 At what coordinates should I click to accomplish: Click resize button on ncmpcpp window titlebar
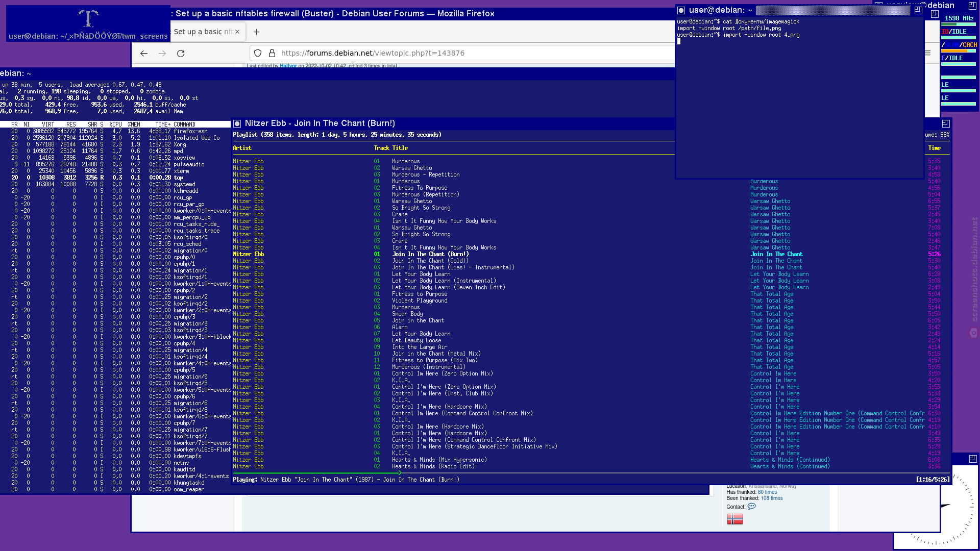946,123
